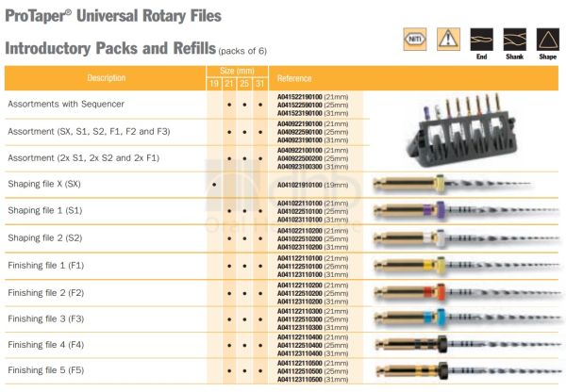Click the NiTi material icon
Image resolution: width=566 pixels, height=392 pixels.
(415, 39)
